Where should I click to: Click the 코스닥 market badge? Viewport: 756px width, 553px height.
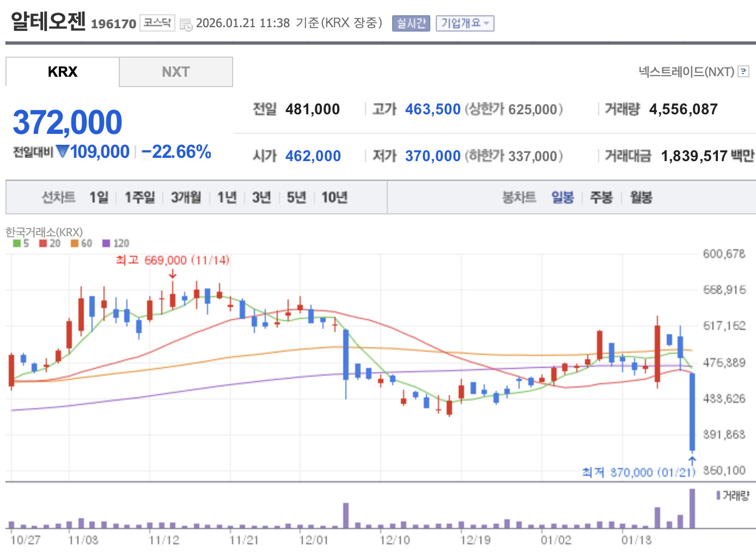coord(157,23)
